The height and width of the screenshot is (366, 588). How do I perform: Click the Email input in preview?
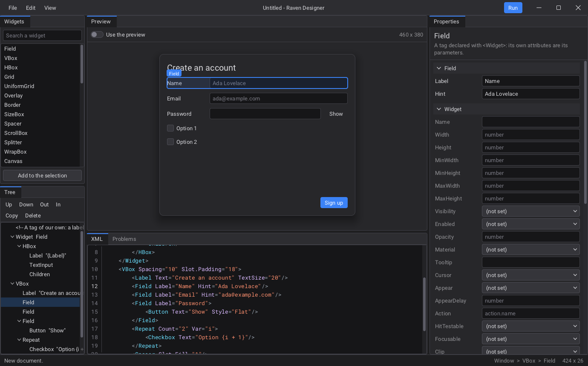click(x=278, y=98)
